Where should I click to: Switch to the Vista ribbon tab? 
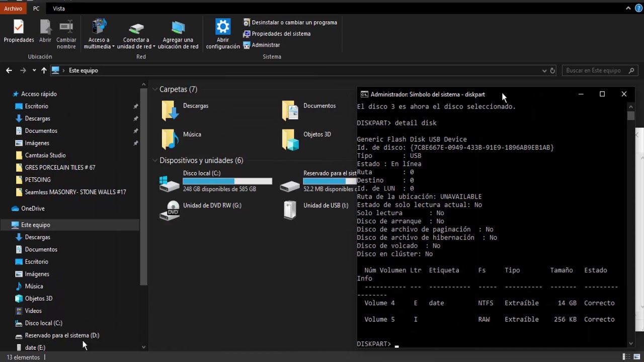(x=59, y=8)
